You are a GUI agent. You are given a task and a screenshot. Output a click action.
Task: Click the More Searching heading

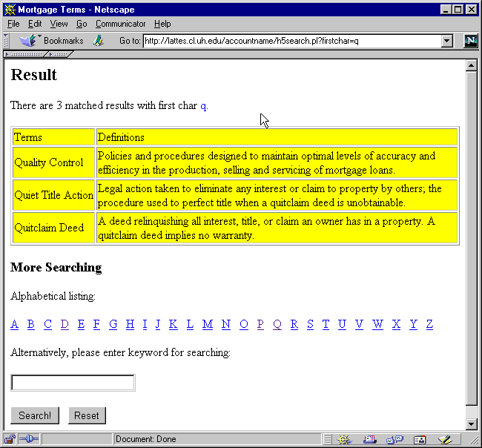(x=56, y=268)
